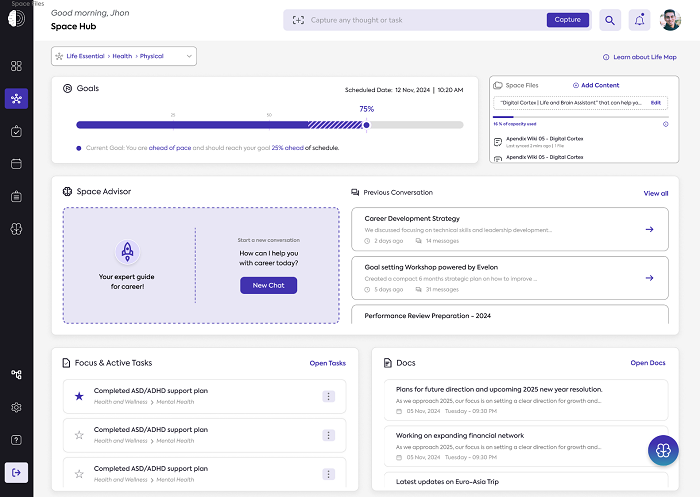The width and height of the screenshot is (700, 497).
Task: Click View all previous conversations
Action: [656, 193]
